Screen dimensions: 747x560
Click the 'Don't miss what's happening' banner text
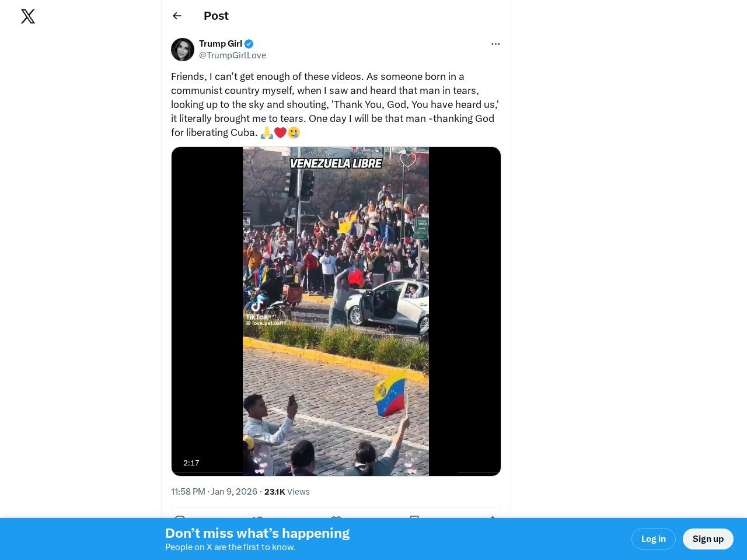point(257,533)
